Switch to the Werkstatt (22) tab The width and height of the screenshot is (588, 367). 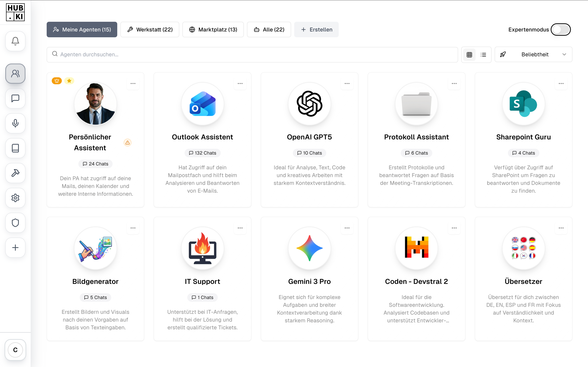click(x=150, y=30)
